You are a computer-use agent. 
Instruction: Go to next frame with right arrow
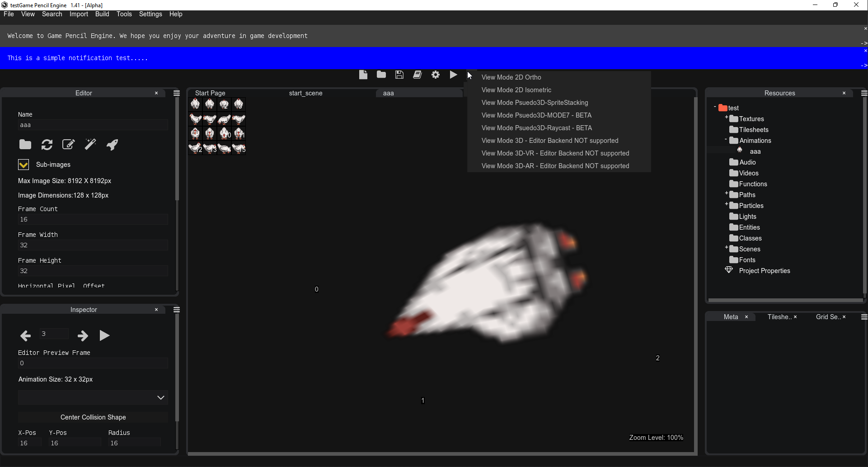83,335
